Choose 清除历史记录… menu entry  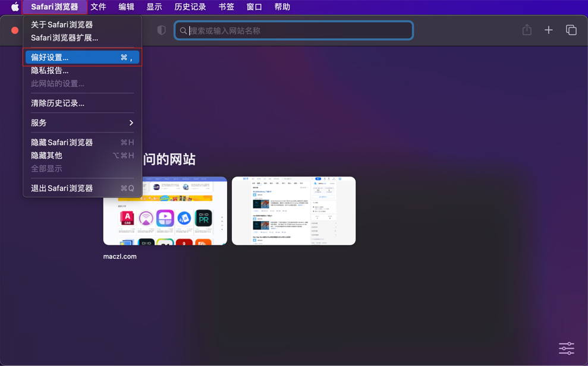coord(82,103)
